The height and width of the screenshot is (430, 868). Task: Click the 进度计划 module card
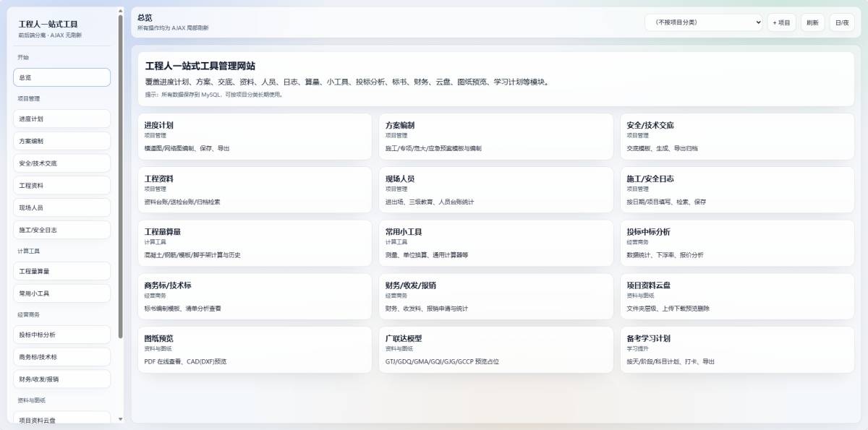(254, 136)
